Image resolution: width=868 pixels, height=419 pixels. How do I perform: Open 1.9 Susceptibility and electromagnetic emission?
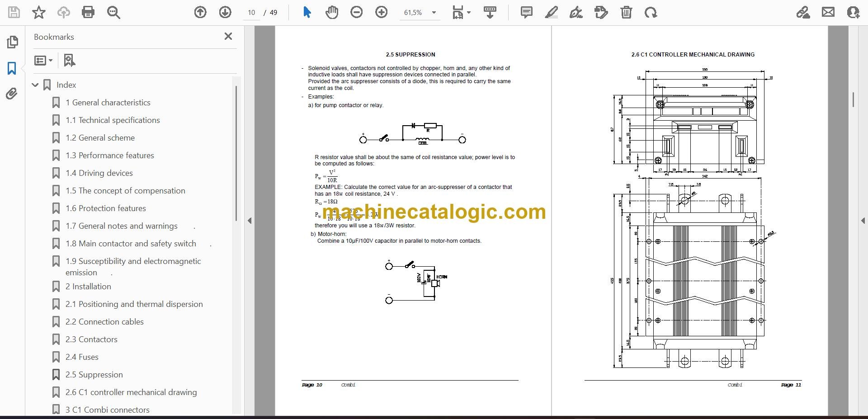tap(133, 267)
